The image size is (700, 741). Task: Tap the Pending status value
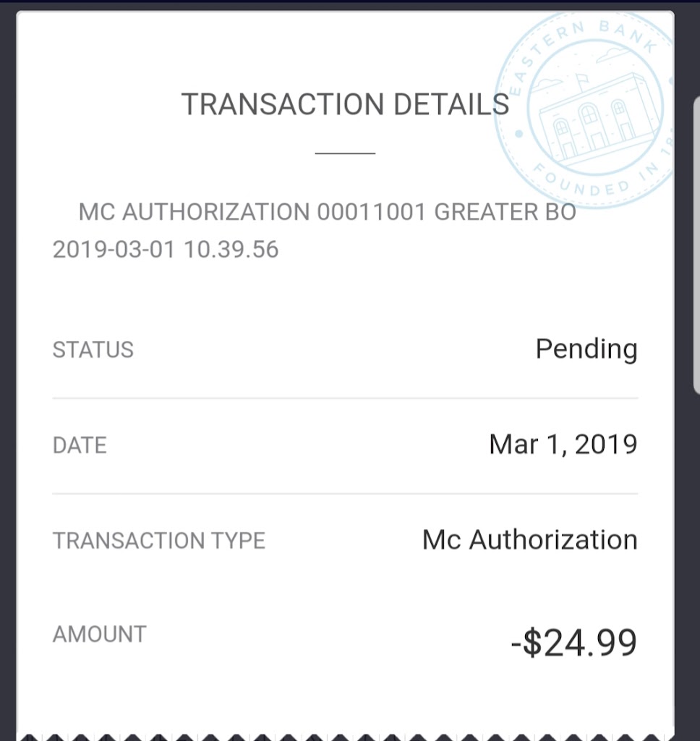pyautogui.click(x=586, y=349)
